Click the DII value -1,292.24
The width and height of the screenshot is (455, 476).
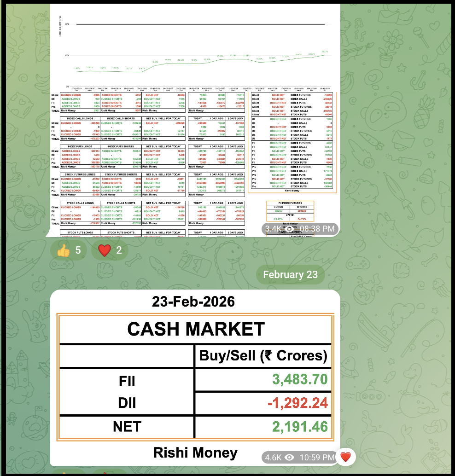click(297, 403)
